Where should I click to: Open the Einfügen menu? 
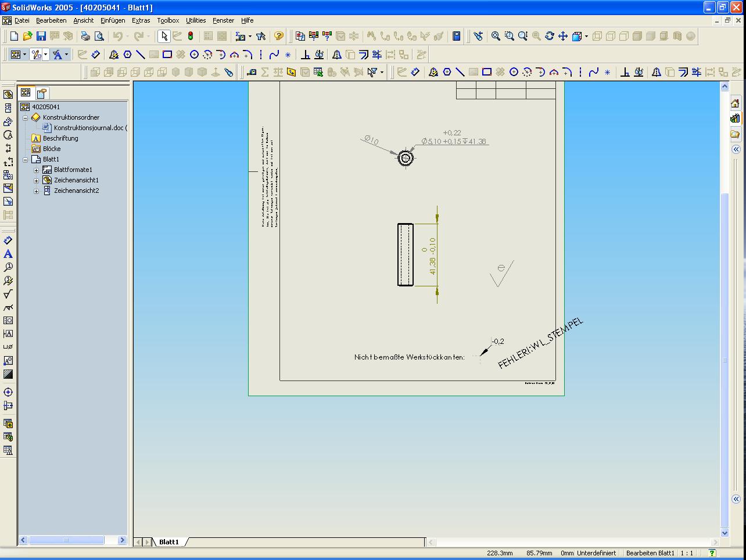point(112,20)
